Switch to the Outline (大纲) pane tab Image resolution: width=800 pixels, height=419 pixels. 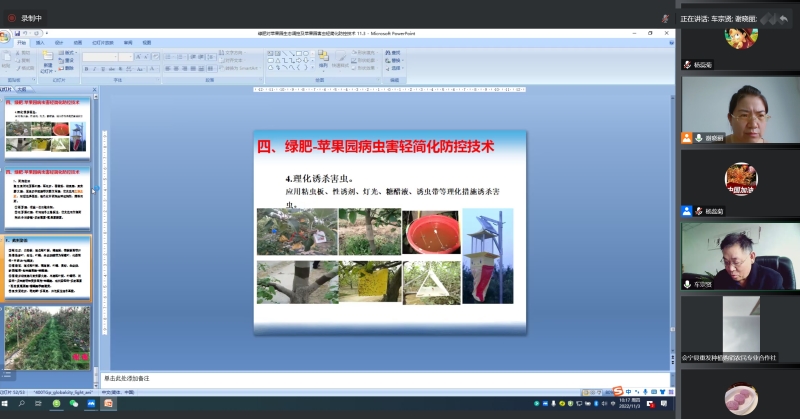pos(22,89)
